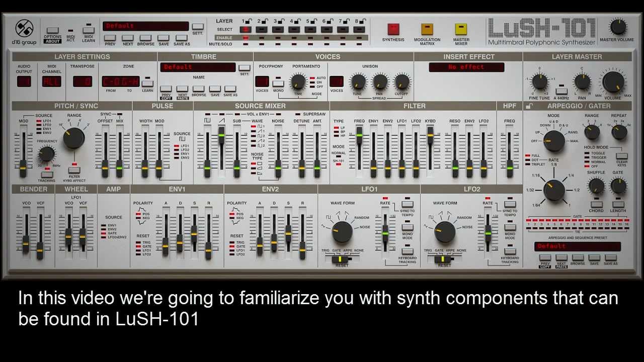Click gate step 1 in sequencer

point(529,221)
